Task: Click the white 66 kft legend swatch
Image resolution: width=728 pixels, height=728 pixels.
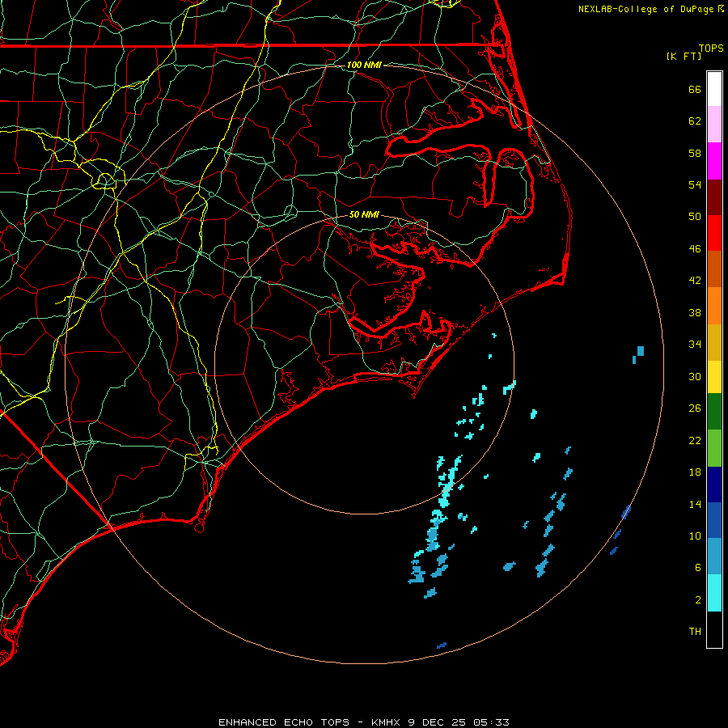Action: point(714,89)
